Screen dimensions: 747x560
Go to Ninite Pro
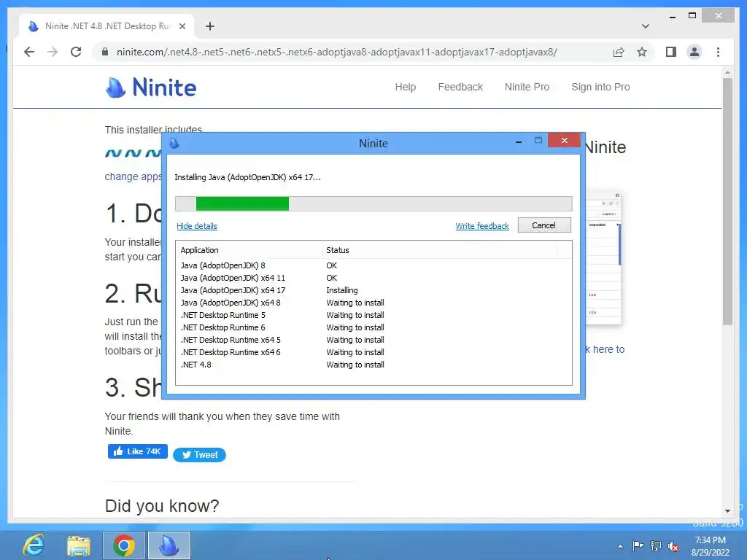pos(527,87)
